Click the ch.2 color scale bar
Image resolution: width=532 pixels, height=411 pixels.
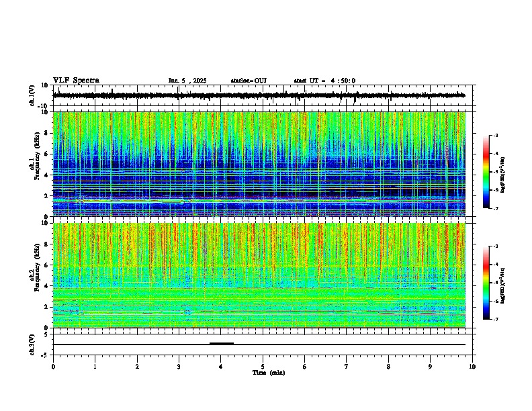(x=486, y=283)
